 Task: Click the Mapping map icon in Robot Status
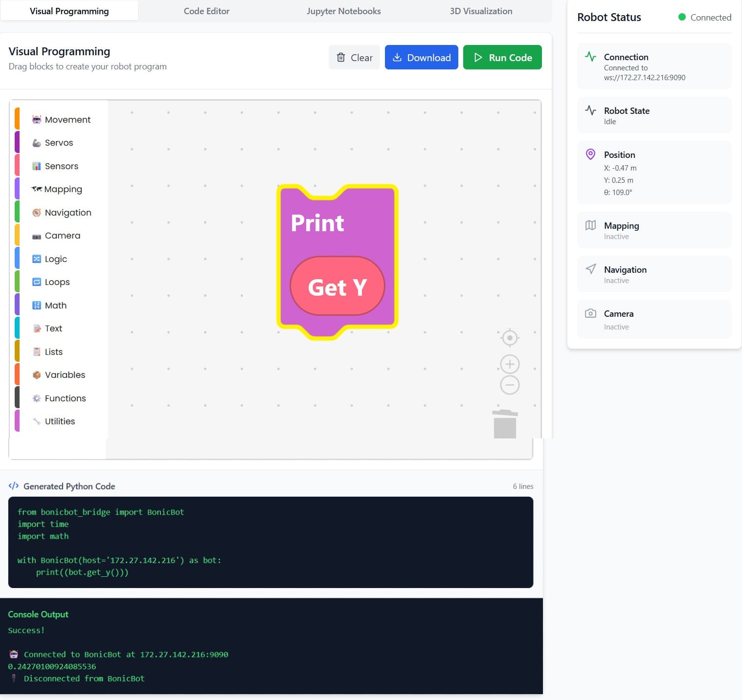pyautogui.click(x=590, y=225)
